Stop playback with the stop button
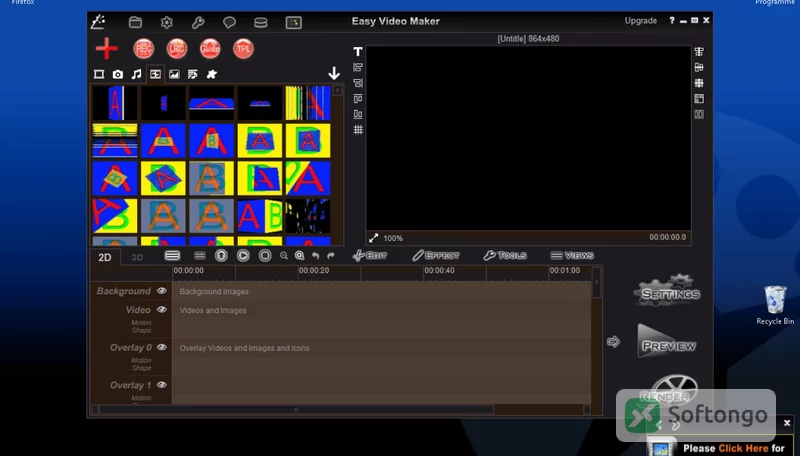This screenshot has height=456, width=800. [265, 256]
